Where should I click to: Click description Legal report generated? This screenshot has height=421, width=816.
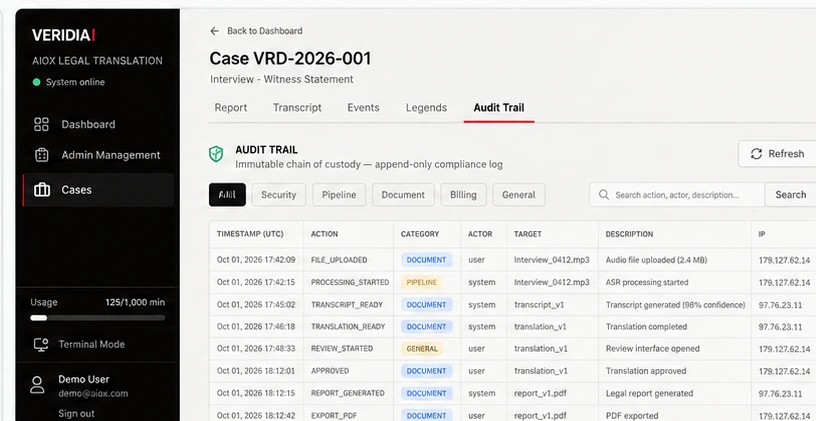[649, 393]
